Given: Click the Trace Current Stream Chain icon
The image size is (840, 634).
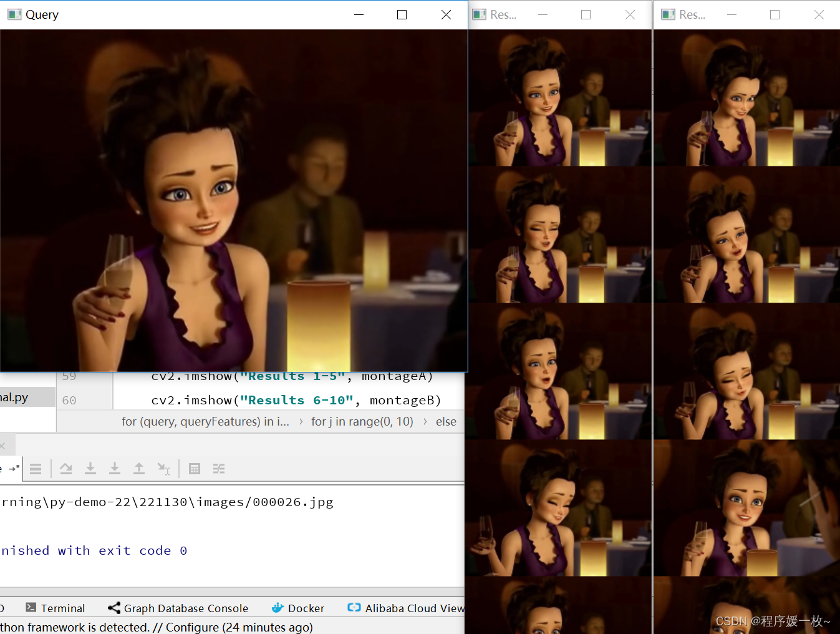Looking at the screenshot, I should [219, 469].
